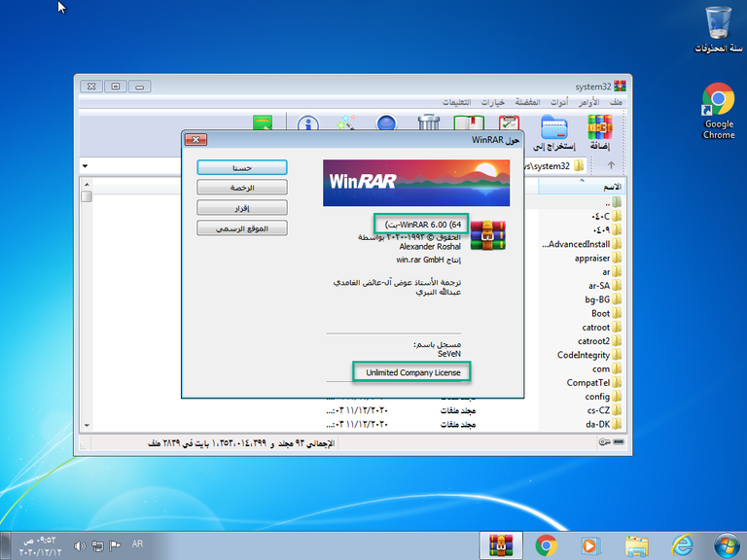The height and width of the screenshot is (560, 747).
Task: Click the الموقع الرسمي (Home page) button
Action: pos(242,228)
